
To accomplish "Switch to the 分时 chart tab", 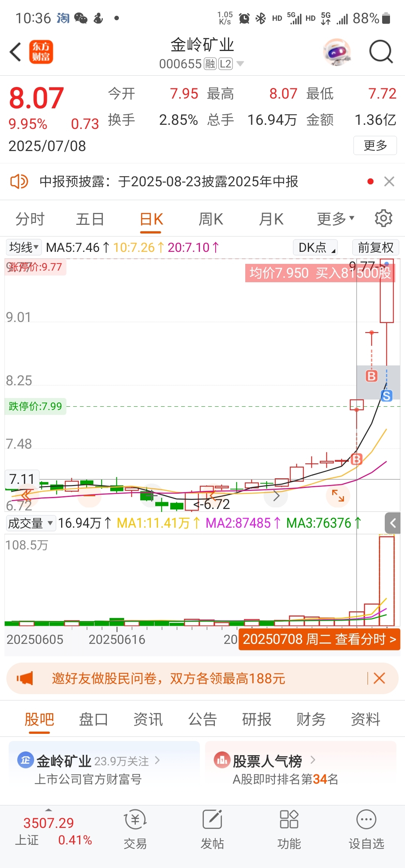I will pyautogui.click(x=30, y=219).
